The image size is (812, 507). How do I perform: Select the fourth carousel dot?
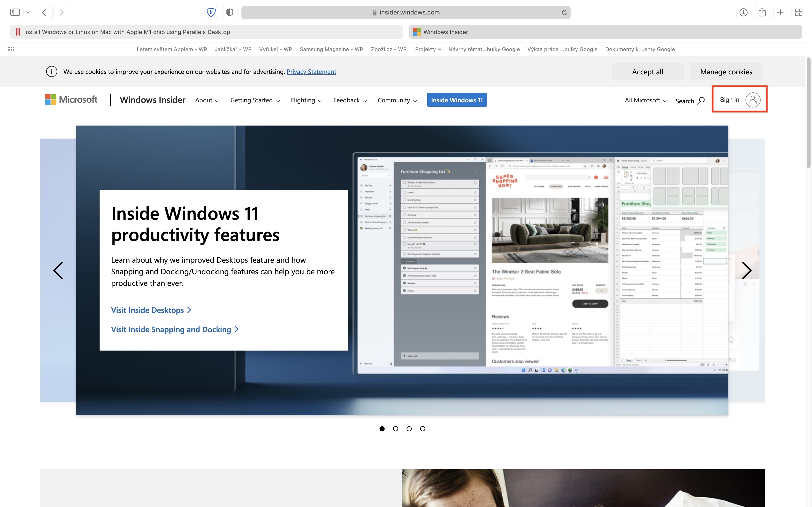[x=422, y=429]
